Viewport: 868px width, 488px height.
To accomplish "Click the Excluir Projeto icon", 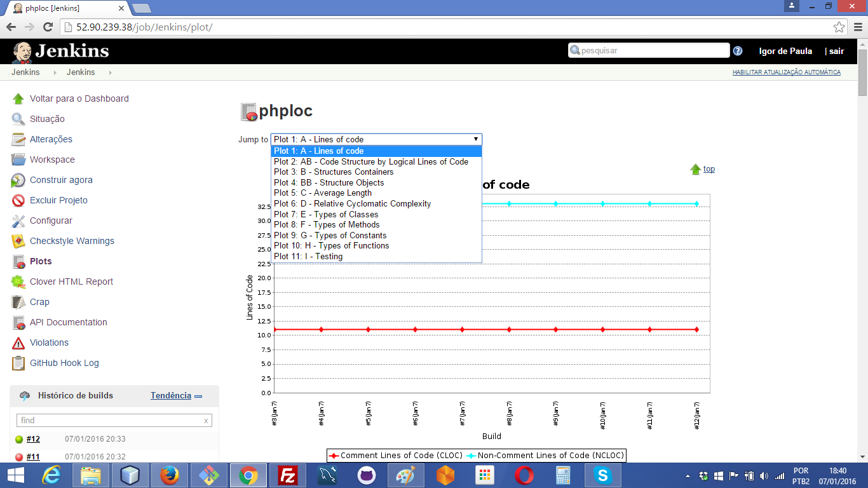I will [x=18, y=200].
